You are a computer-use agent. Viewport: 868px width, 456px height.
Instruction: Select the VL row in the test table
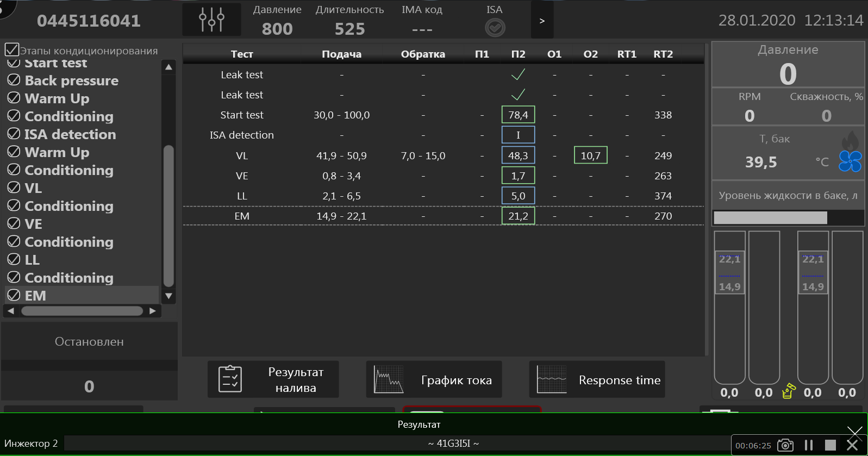point(242,156)
